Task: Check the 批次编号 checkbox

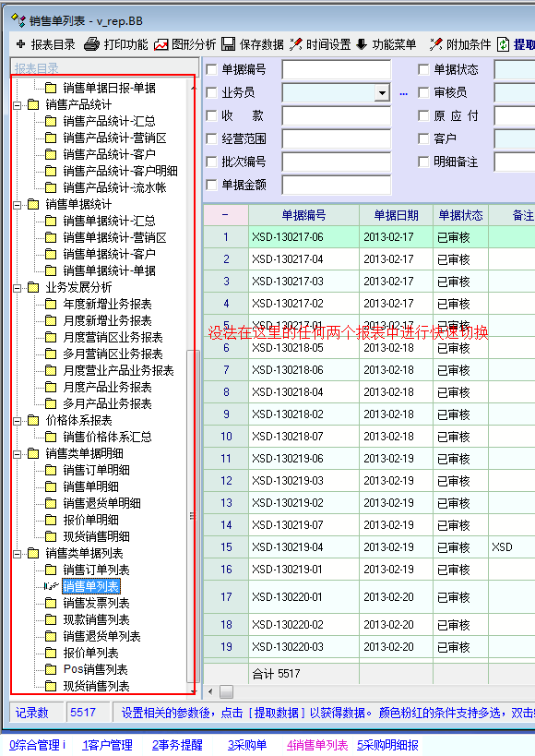Action: (x=211, y=162)
